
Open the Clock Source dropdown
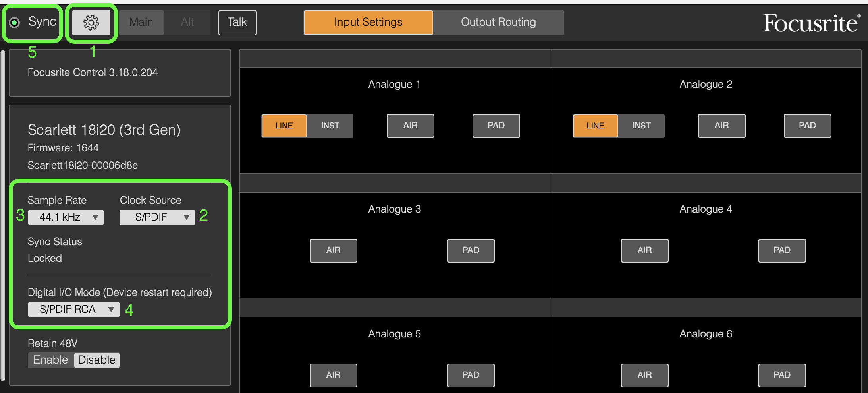point(157,217)
